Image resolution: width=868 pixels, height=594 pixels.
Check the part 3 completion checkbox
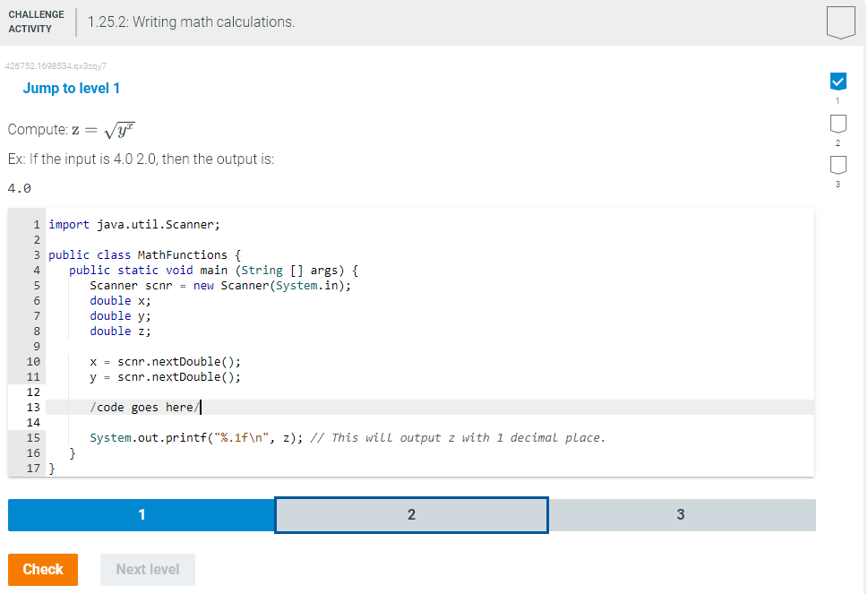838,165
